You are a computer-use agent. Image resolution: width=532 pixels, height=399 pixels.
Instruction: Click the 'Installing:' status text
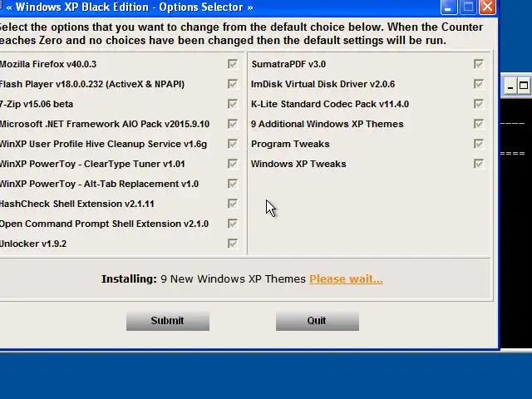pos(129,279)
